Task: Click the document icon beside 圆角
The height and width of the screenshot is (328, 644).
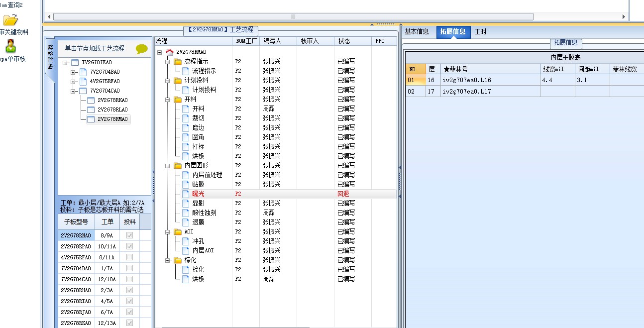Action: [186, 137]
